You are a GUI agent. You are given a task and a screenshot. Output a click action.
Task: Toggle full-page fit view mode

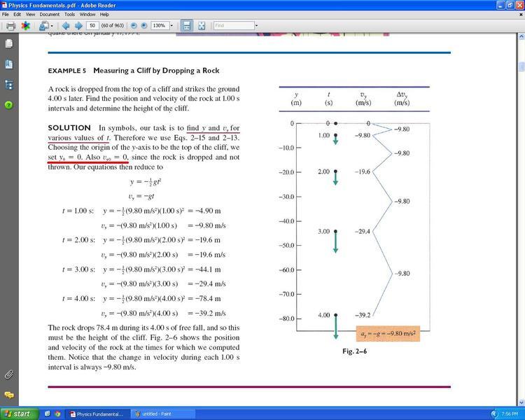pyautogui.click(x=202, y=26)
